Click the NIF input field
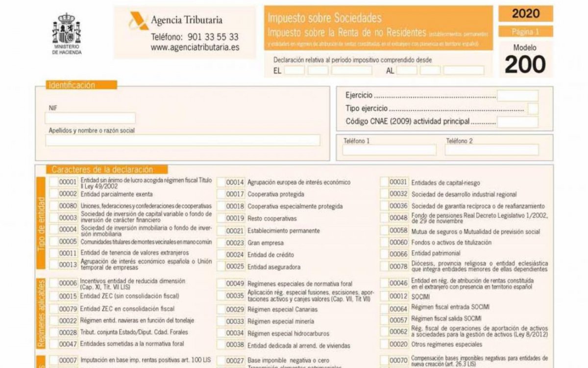 [x=90, y=118]
